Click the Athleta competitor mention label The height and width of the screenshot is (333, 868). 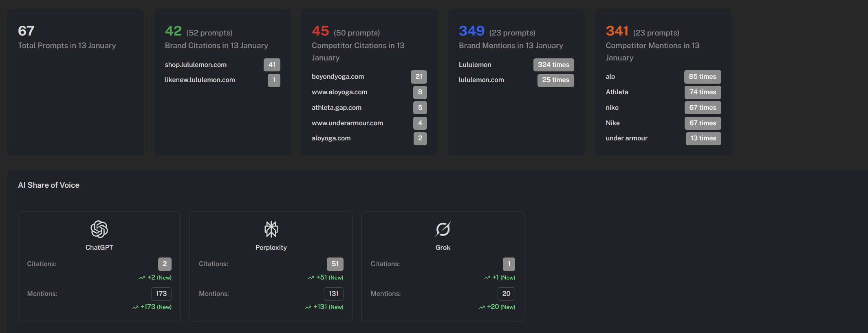617,92
